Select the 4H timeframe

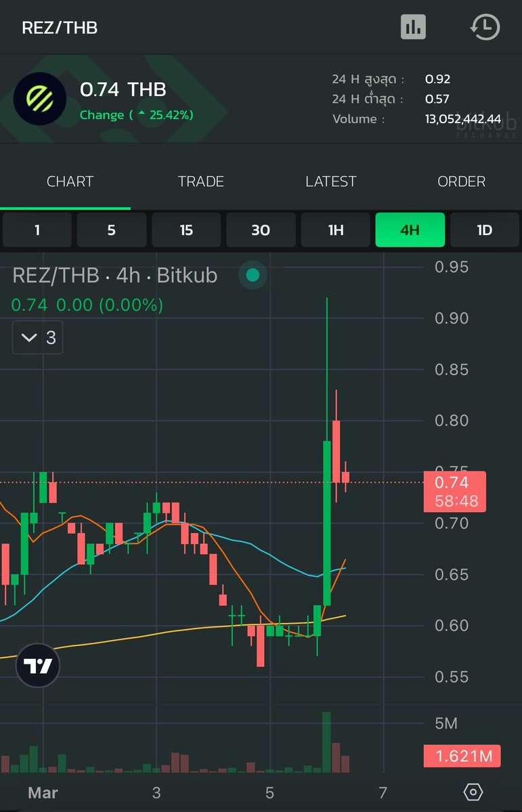click(x=410, y=230)
